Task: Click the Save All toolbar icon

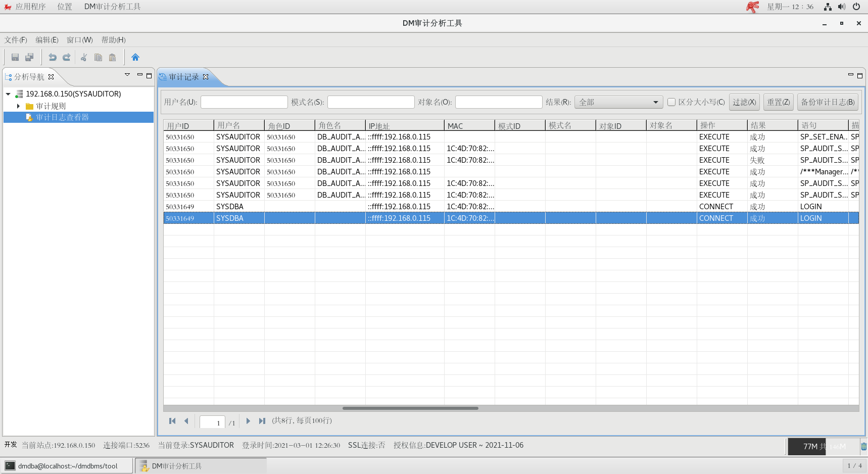Action: coord(29,57)
